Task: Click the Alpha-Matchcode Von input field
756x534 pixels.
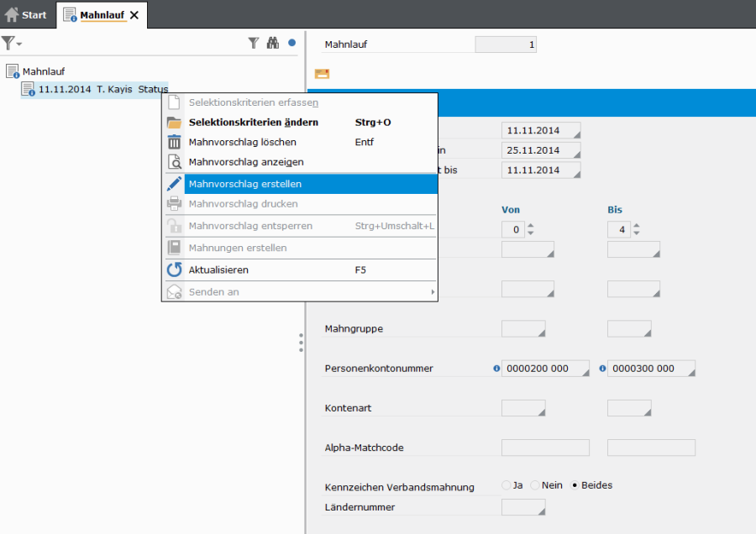Action: (545, 448)
